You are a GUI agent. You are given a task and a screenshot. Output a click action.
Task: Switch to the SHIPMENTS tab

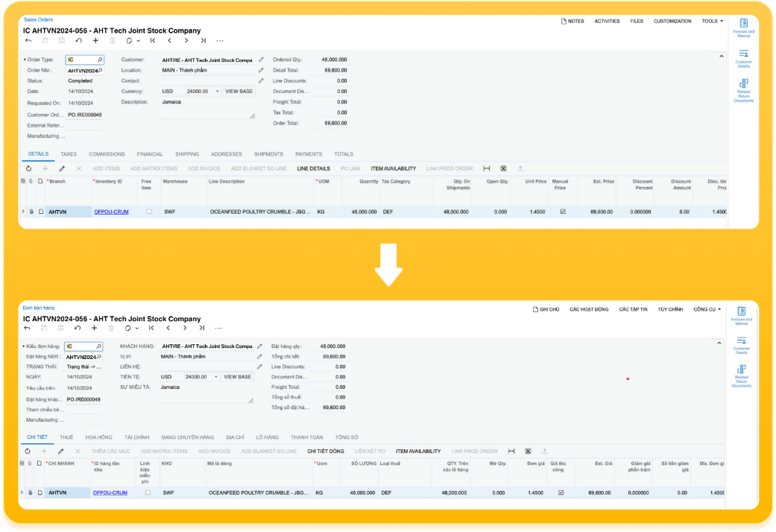[268, 154]
